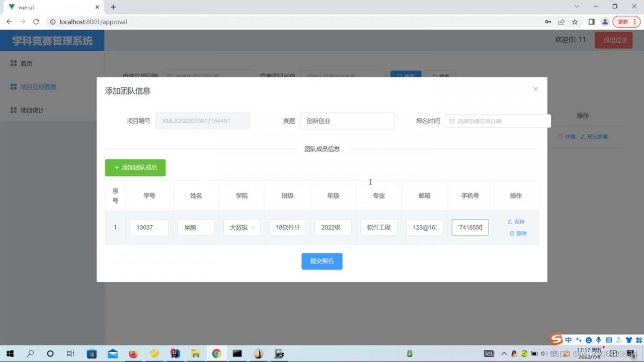Select the vue-ui browser tab
Viewport: 644px width, 362px height.
coord(52,8)
